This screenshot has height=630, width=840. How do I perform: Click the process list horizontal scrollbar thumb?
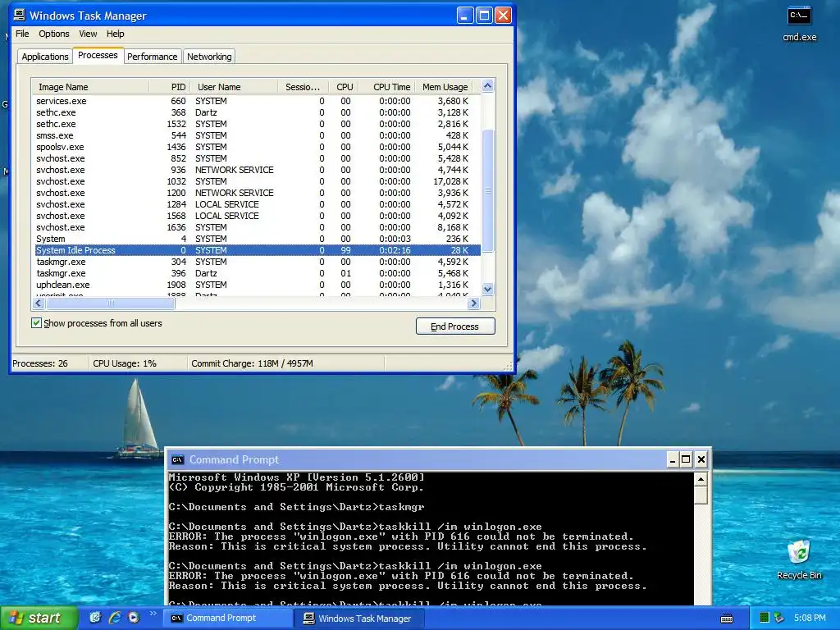pyautogui.click(x=110, y=304)
